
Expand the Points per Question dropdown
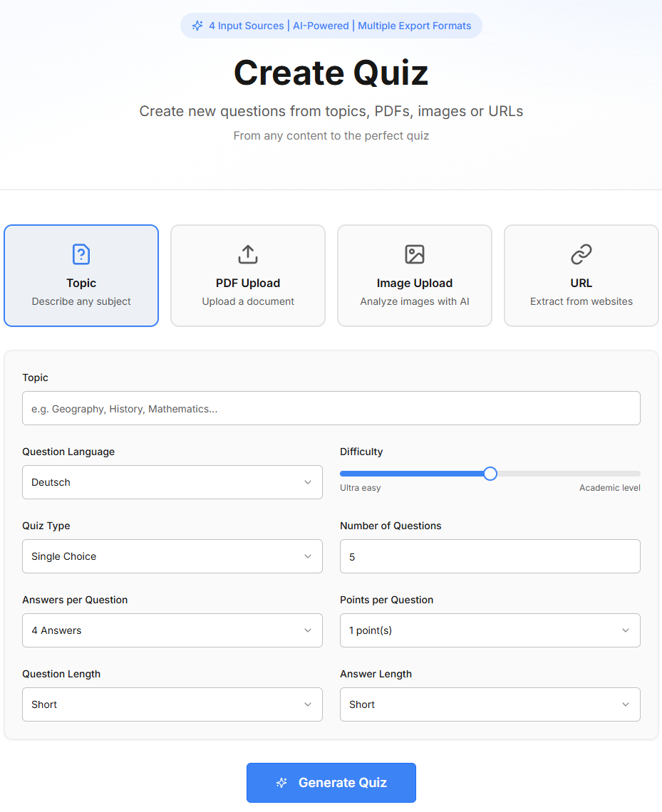point(490,630)
